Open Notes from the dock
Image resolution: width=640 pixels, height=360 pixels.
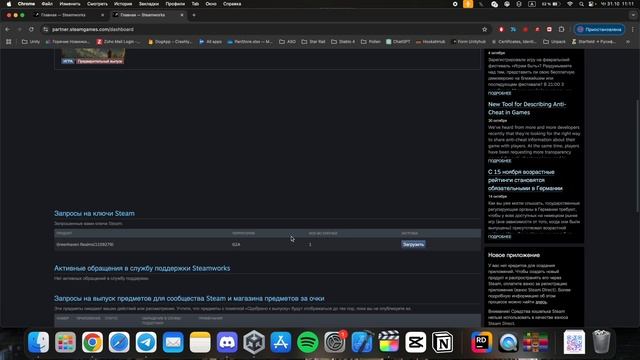[200, 342]
